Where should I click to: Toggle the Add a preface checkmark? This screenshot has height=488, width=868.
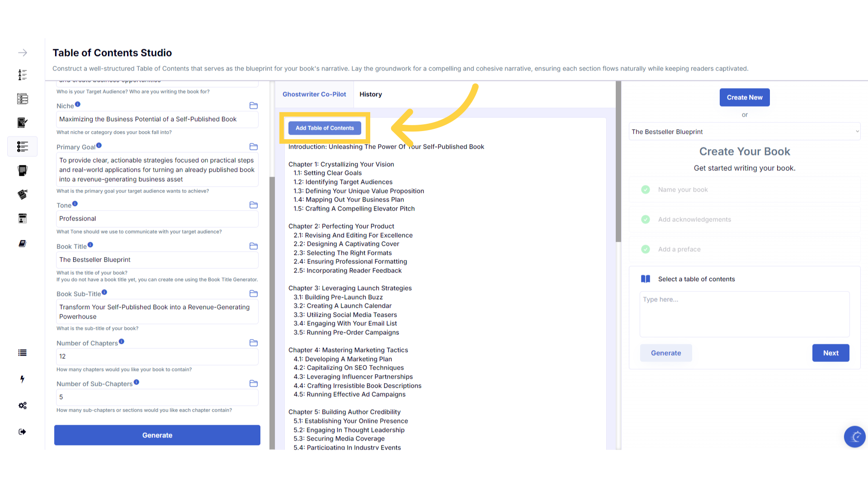(x=646, y=249)
